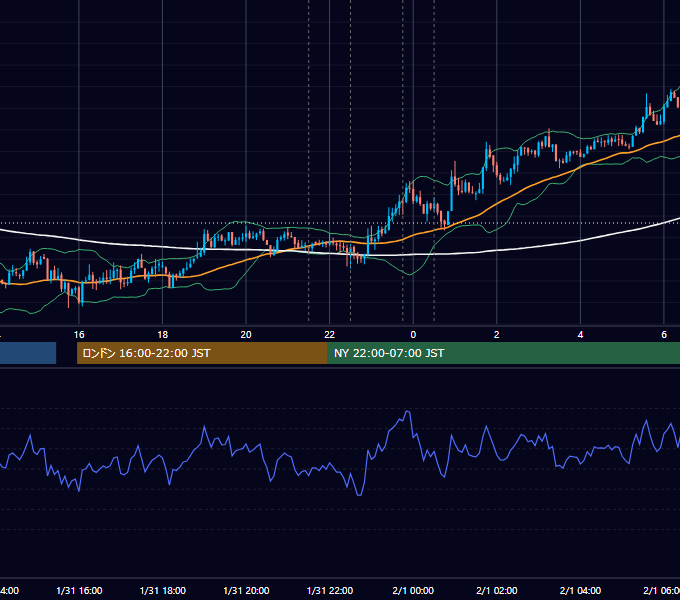Click the oscillator trough after 1/31 22:00
680x600 pixels.
359,494
